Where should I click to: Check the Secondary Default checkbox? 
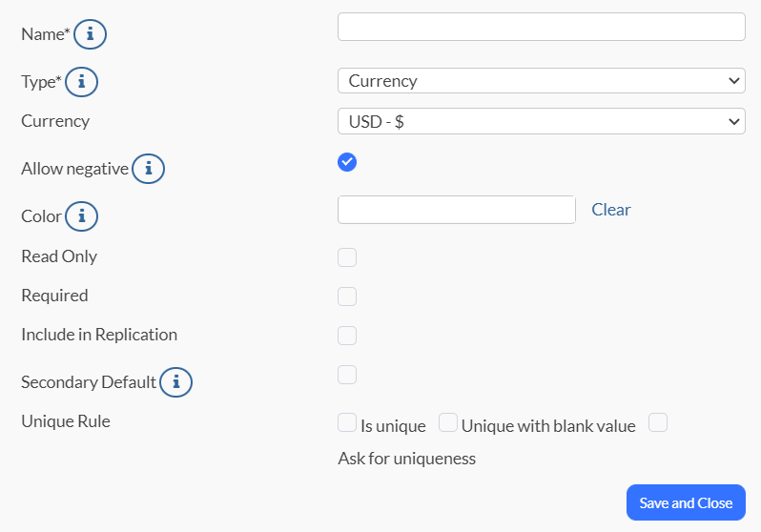347,374
